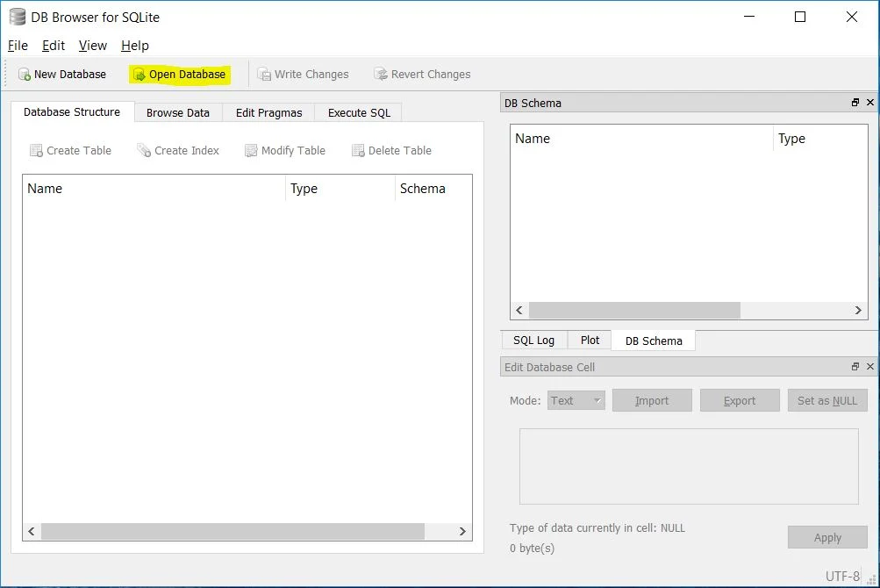
Task: Select the SQL Log tab
Action: coord(533,341)
